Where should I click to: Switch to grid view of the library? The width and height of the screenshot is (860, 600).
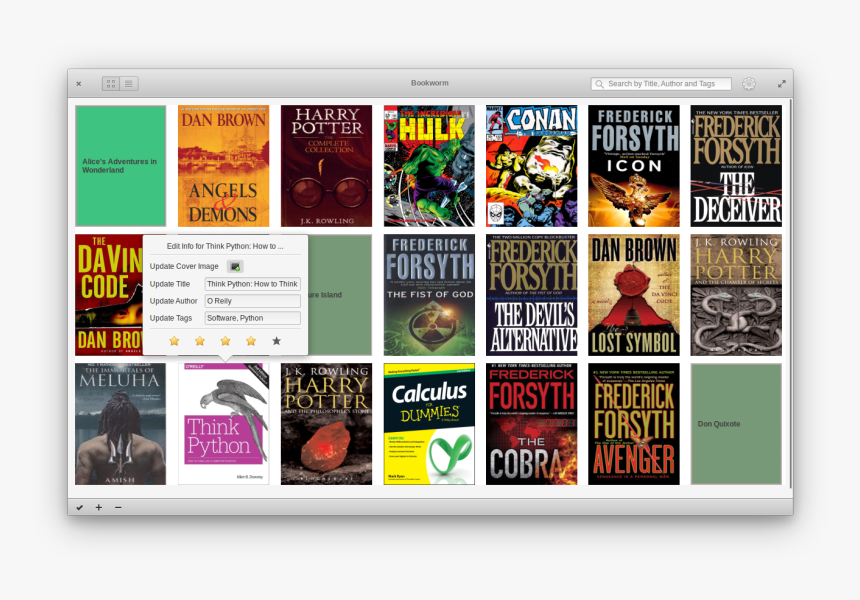(x=111, y=83)
